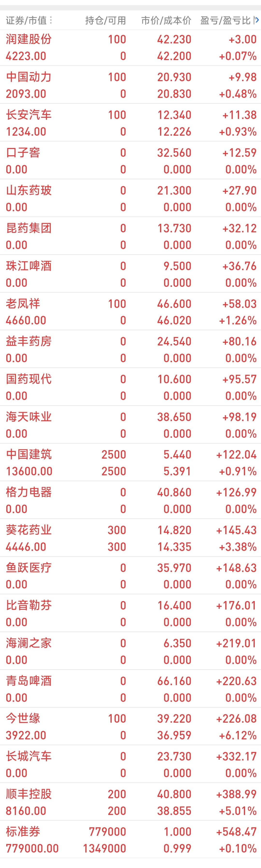The image size is (261, 868).
Task: Sort by the 盈亏/盈亏比 column header
Action: click(225, 21)
